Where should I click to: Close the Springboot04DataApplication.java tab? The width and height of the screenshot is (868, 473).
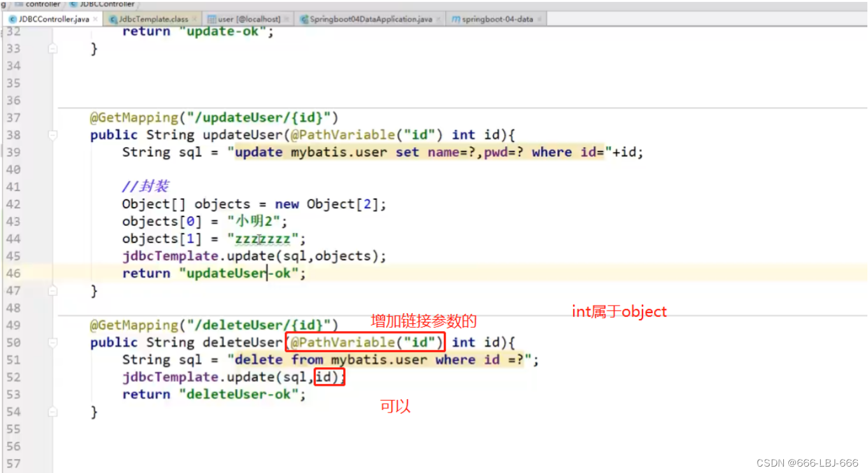coord(438,19)
